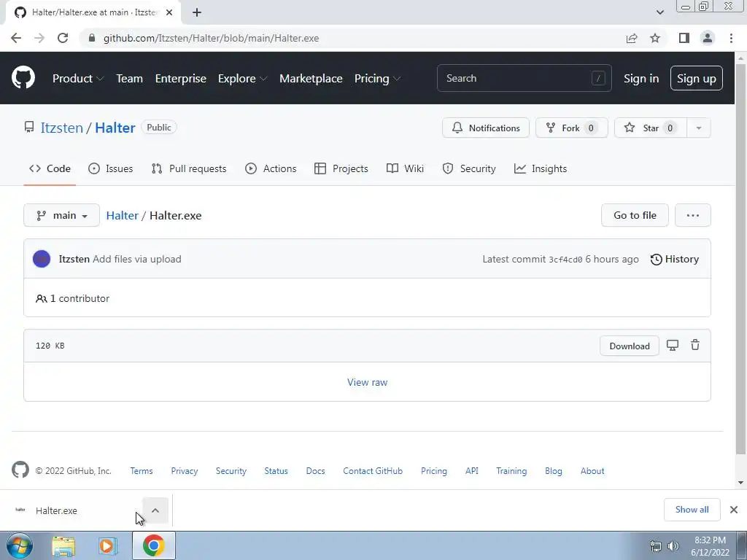Select the Projects tab
This screenshot has height=560, width=747.
341,168
